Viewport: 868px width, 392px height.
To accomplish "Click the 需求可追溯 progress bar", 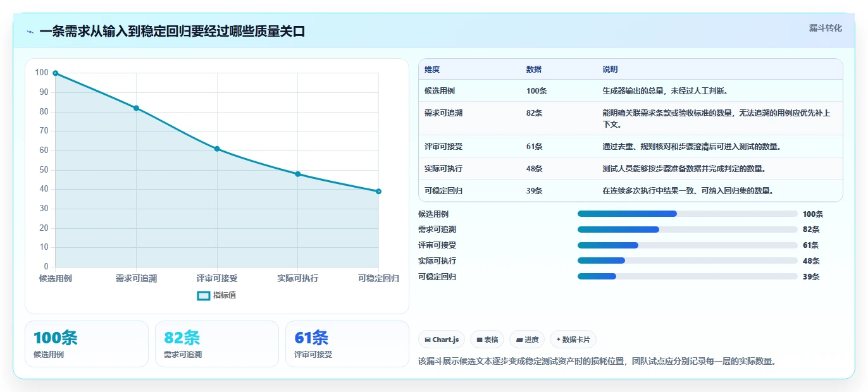I will [x=688, y=230].
